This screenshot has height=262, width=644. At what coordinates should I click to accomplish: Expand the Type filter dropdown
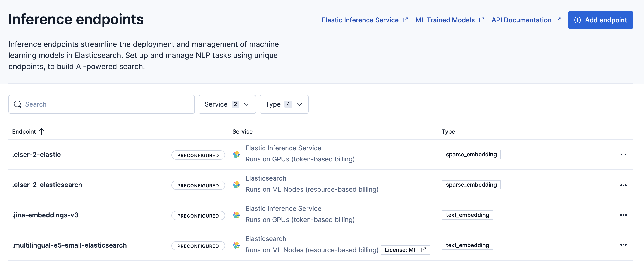tap(284, 104)
